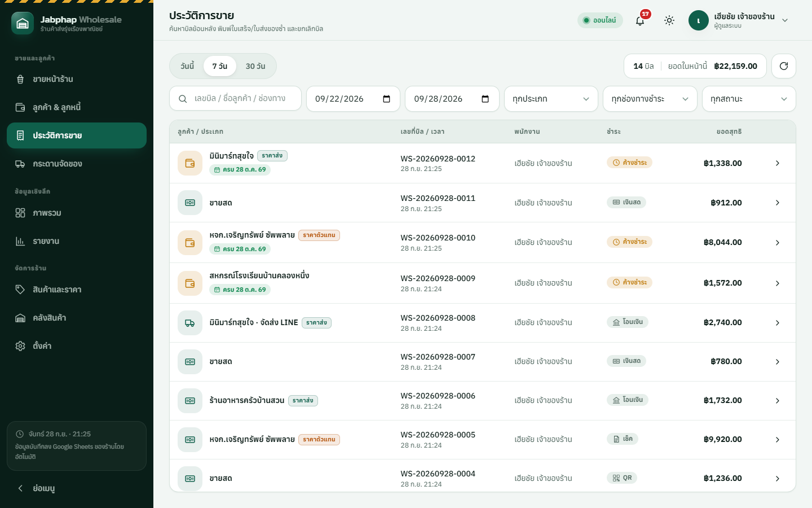Click cash icon for bill WS-20260928-0005

pos(190,440)
